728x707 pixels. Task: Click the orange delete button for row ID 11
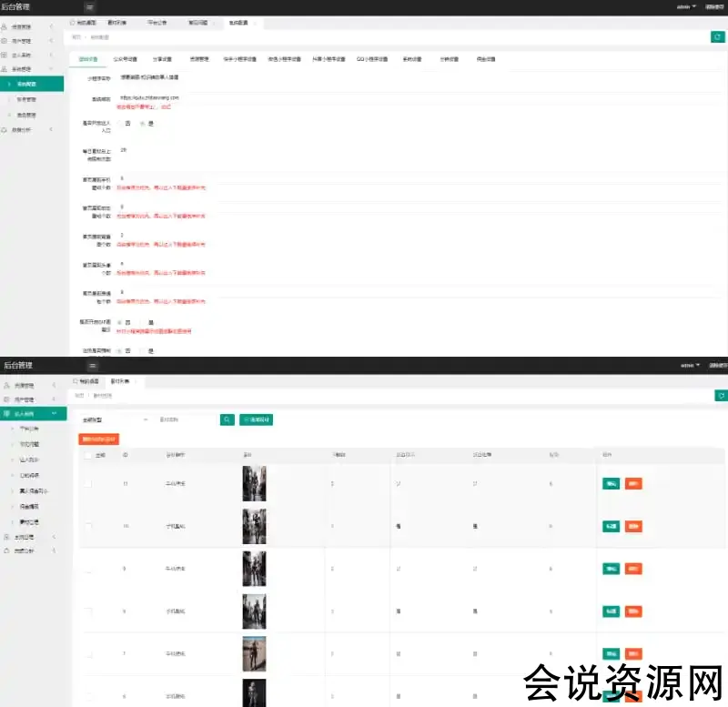[x=633, y=484]
